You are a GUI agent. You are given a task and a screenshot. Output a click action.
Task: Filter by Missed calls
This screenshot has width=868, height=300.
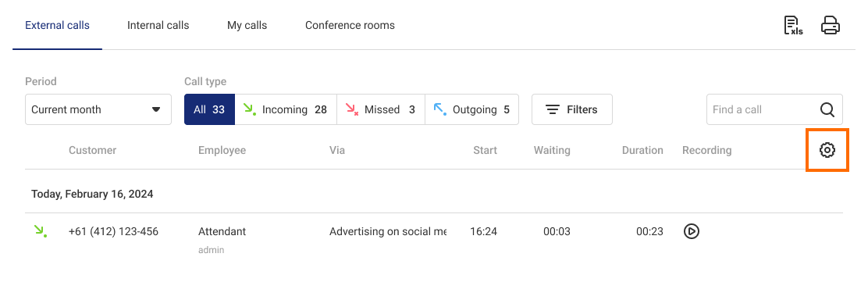(381, 109)
